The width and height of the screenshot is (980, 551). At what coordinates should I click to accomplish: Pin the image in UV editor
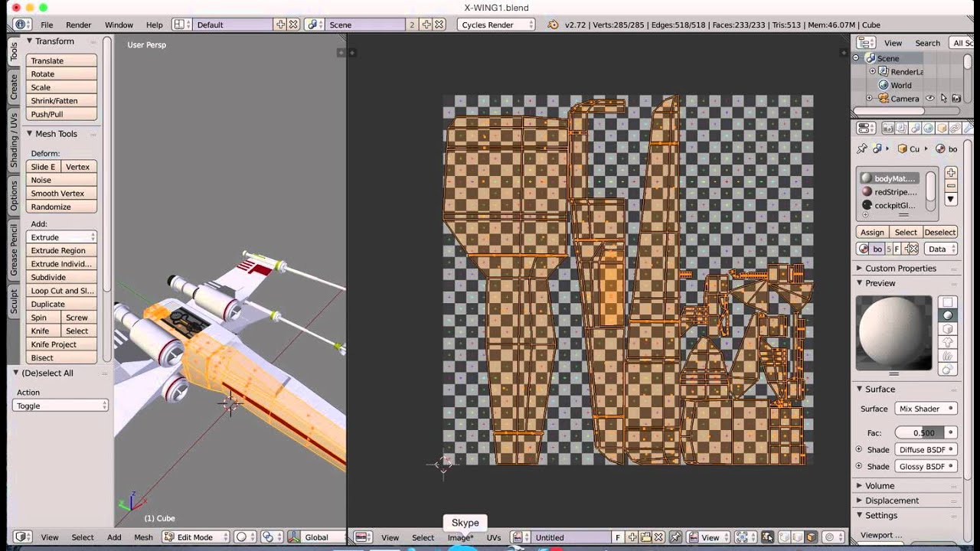coord(675,537)
